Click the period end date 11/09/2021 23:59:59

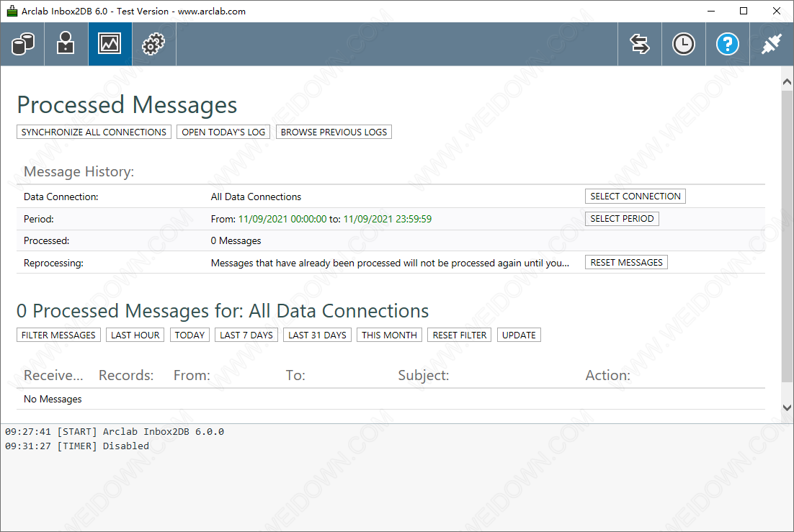pyautogui.click(x=388, y=219)
